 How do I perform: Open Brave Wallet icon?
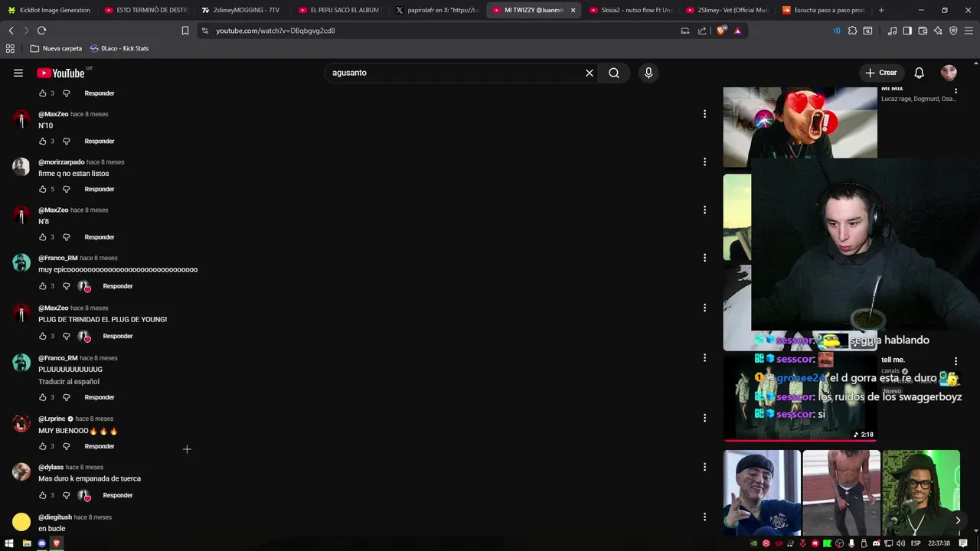pyautogui.click(x=923, y=31)
